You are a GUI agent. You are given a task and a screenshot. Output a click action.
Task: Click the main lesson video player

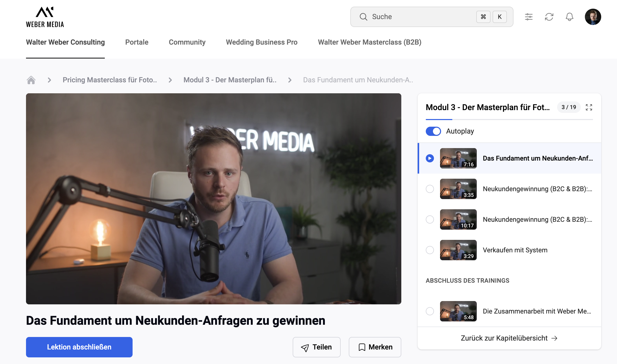(x=214, y=199)
